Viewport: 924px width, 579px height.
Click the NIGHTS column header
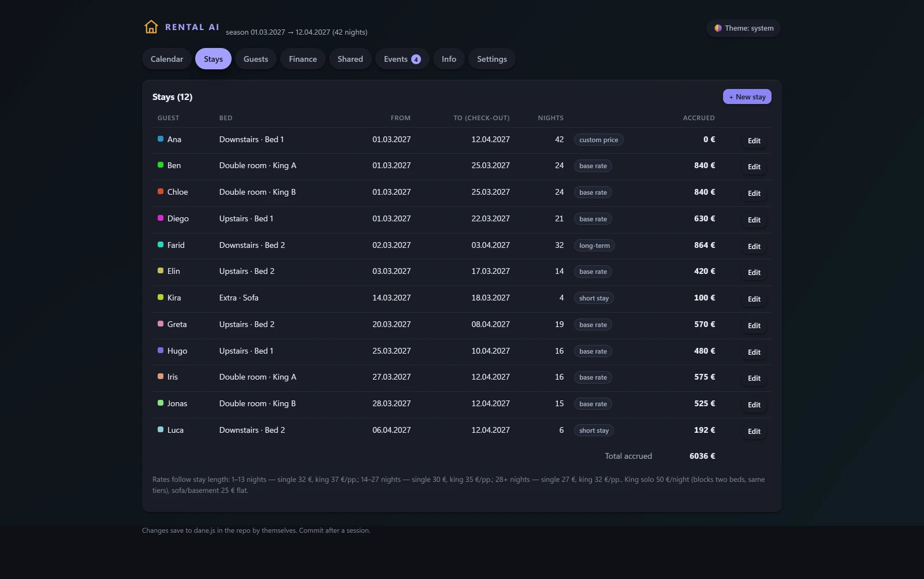[550, 118]
